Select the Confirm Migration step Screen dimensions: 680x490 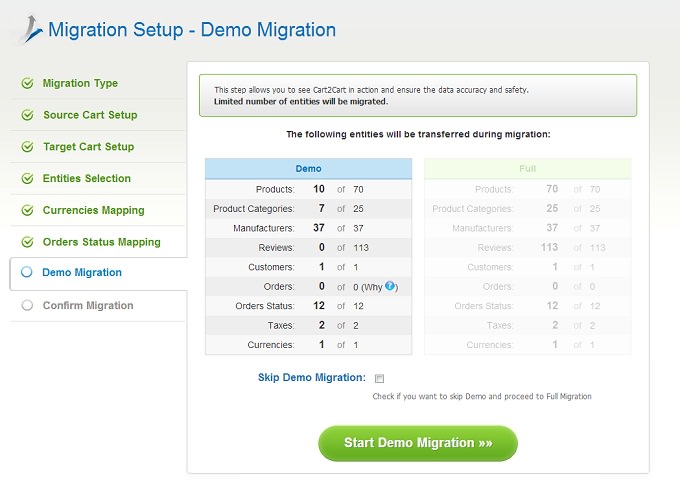[x=88, y=305]
